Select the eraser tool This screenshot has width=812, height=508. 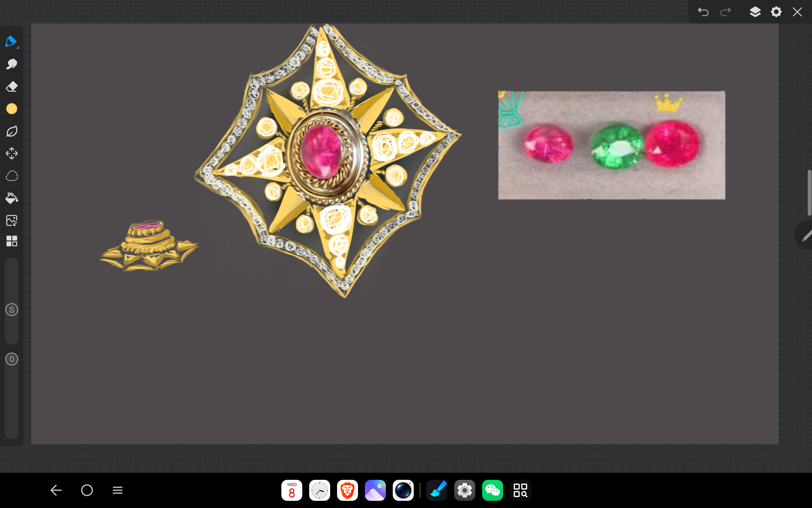tap(11, 86)
